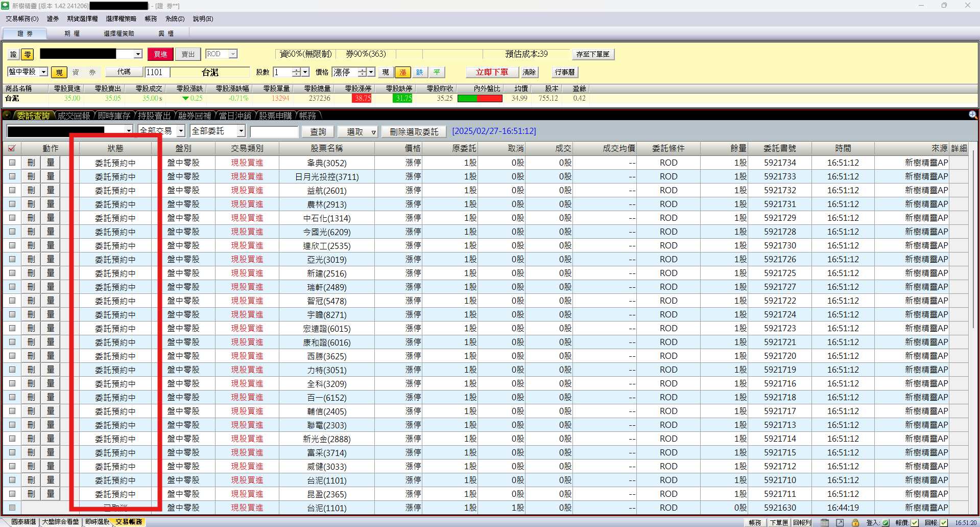Click the 立即下單 place order button
This screenshot has height=527, width=980.
[x=492, y=72]
